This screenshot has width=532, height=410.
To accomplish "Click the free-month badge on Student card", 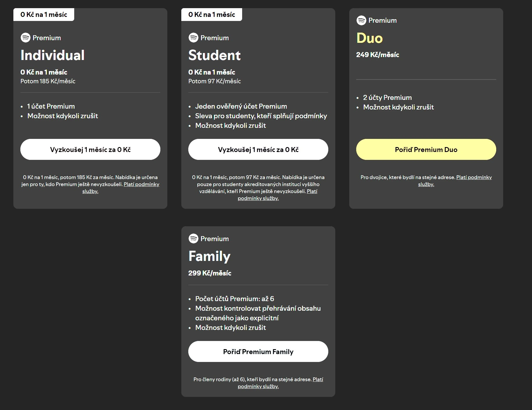I will coord(212,15).
